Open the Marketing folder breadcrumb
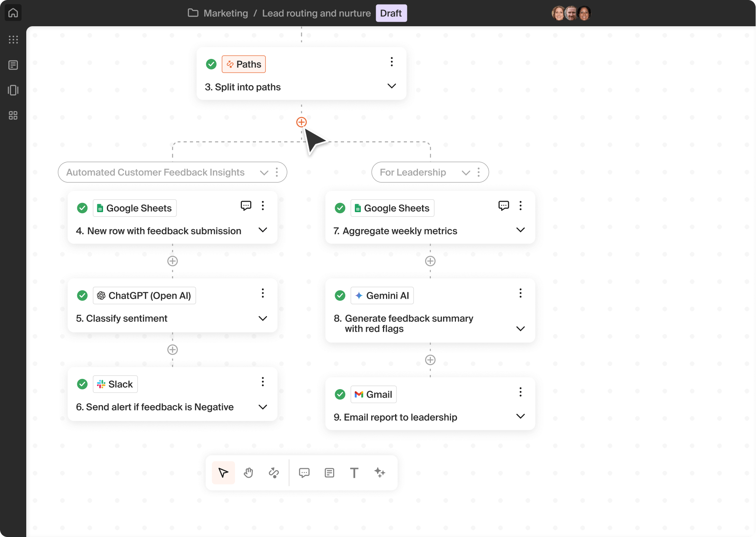Image resolution: width=756 pixels, height=537 pixels. point(226,13)
